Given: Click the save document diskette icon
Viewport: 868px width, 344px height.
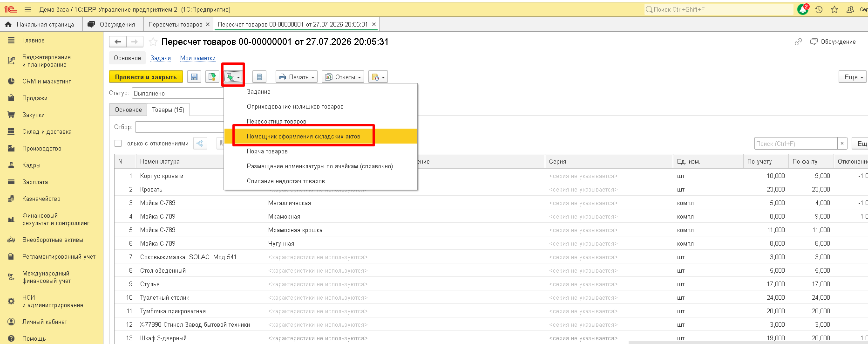Looking at the screenshot, I should click(x=194, y=77).
